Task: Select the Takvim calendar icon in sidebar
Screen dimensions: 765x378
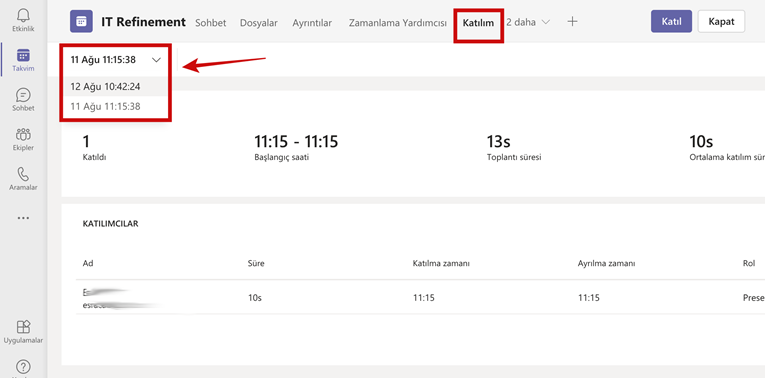Action: click(x=23, y=55)
